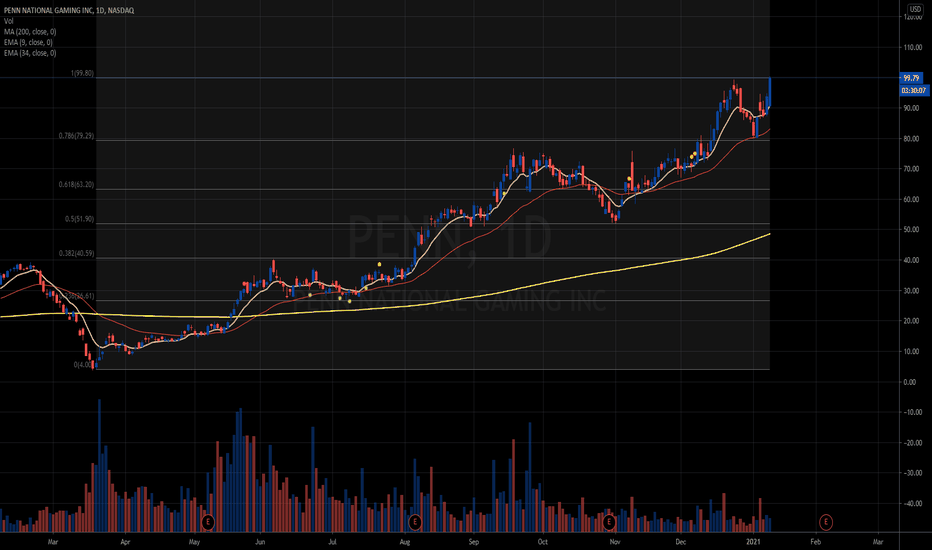Click the 0.00 price axis label
The width and height of the screenshot is (932, 550).
point(910,382)
